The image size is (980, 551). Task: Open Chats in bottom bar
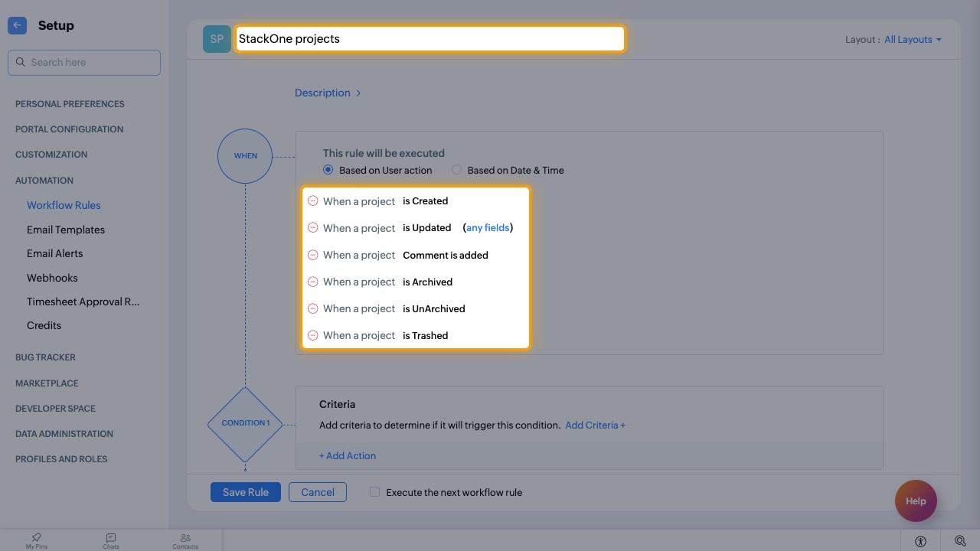[x=111, y=540]
